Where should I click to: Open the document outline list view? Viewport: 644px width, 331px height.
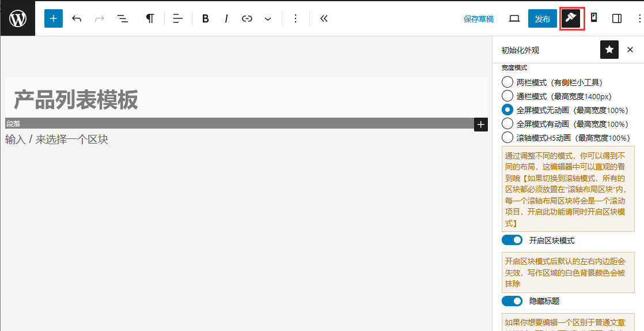[x=122, y=18]
